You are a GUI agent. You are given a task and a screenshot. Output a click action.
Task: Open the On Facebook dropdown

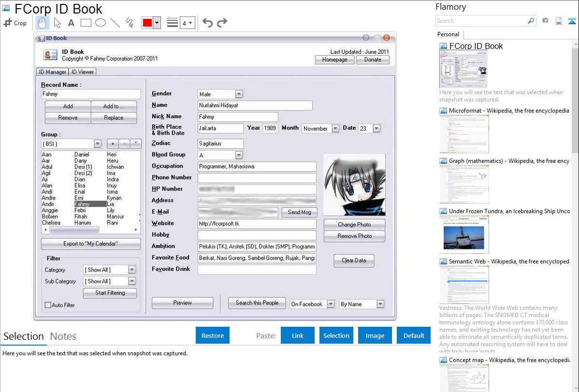click(x=331, y=304)
